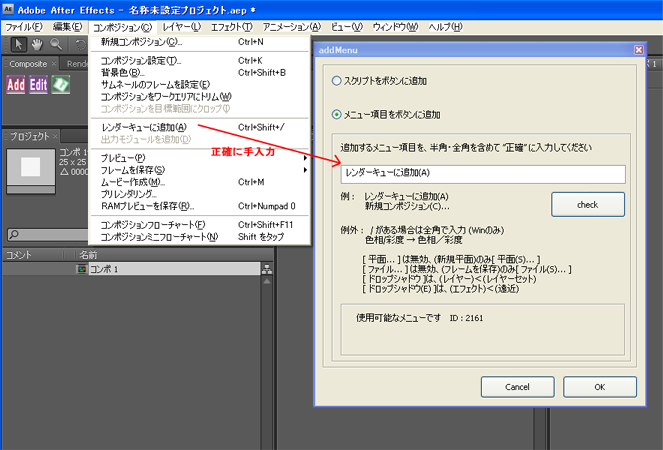Click the menu item name input field
The height and width of the screenshot is (450, 663).
tap(483, 174)
